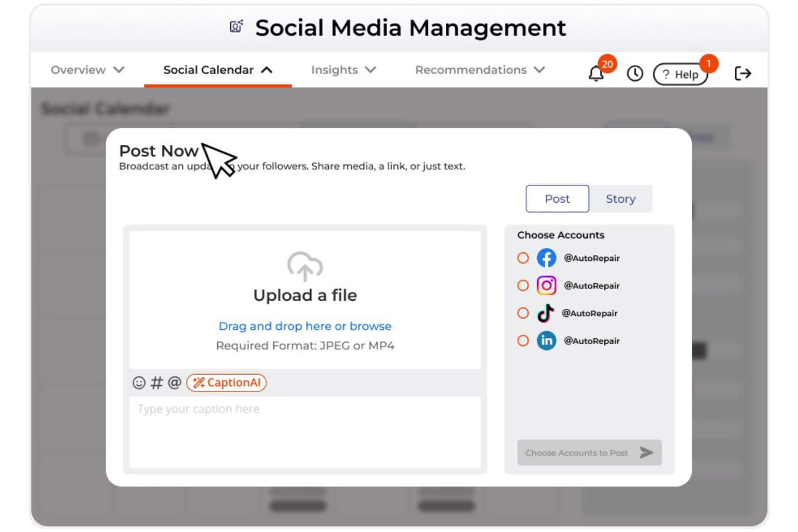Click the logout icon at top right
This screenshot has height=532, width=798.
[x=744, y=73]
